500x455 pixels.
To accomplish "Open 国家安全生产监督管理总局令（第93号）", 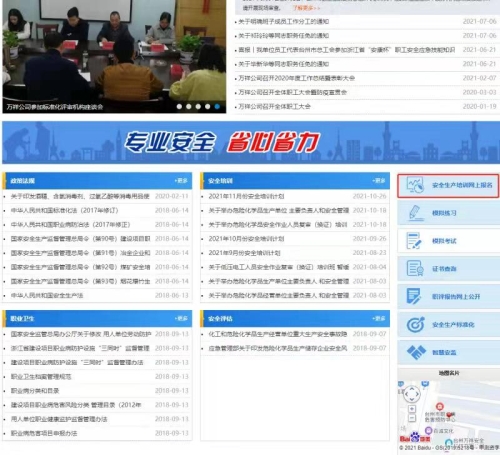I will point(80,281).
